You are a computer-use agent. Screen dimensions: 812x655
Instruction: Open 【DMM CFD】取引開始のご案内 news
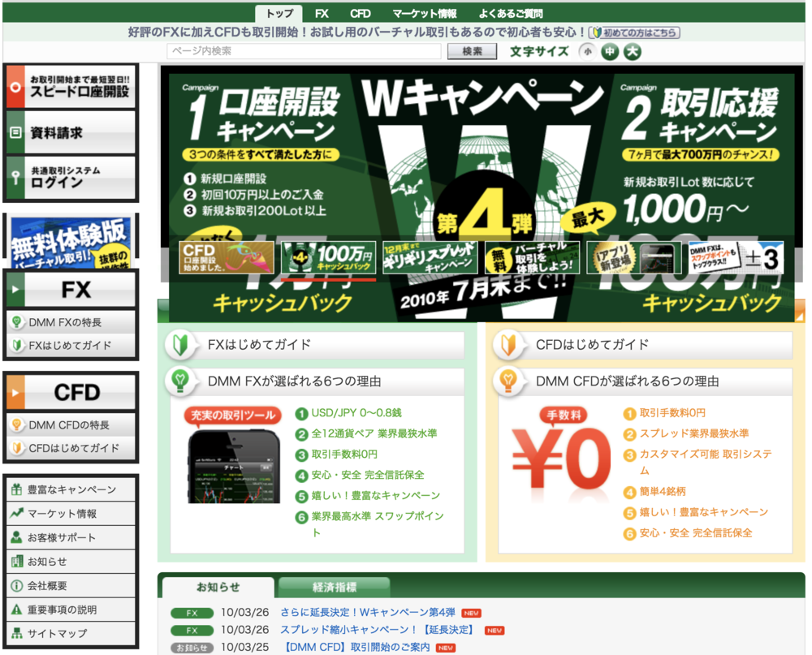click(x=357, y=647)
